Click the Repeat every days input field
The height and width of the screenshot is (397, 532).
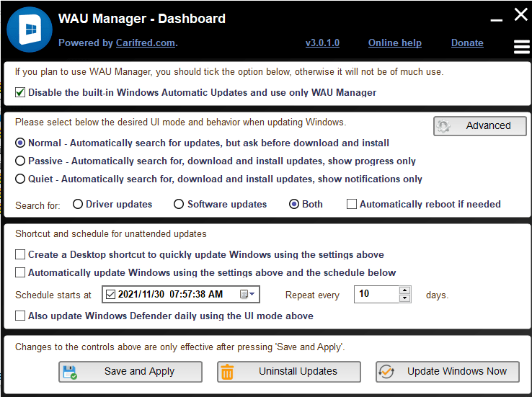click(x=376, y=294)
